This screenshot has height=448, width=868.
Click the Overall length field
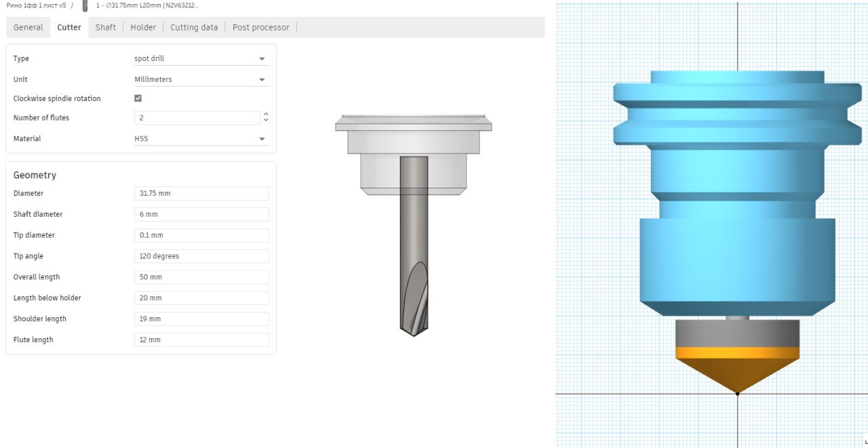pyautogui.click(x=201, y=277)
